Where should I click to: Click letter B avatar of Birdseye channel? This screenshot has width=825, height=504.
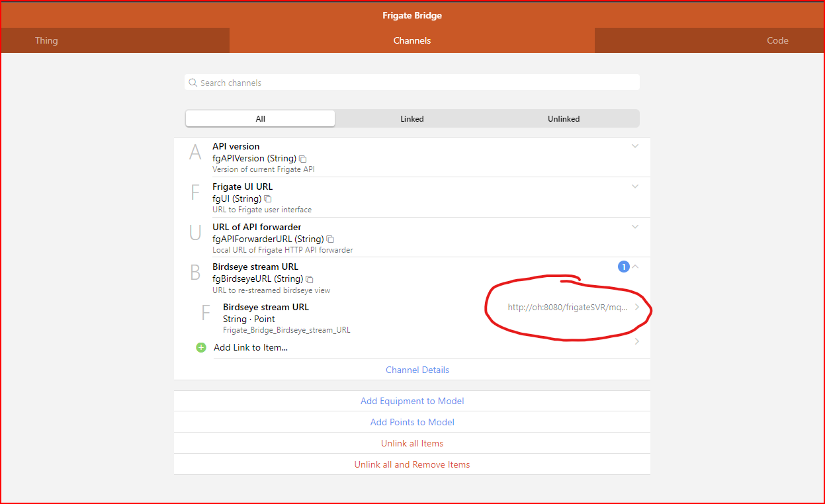195,273
